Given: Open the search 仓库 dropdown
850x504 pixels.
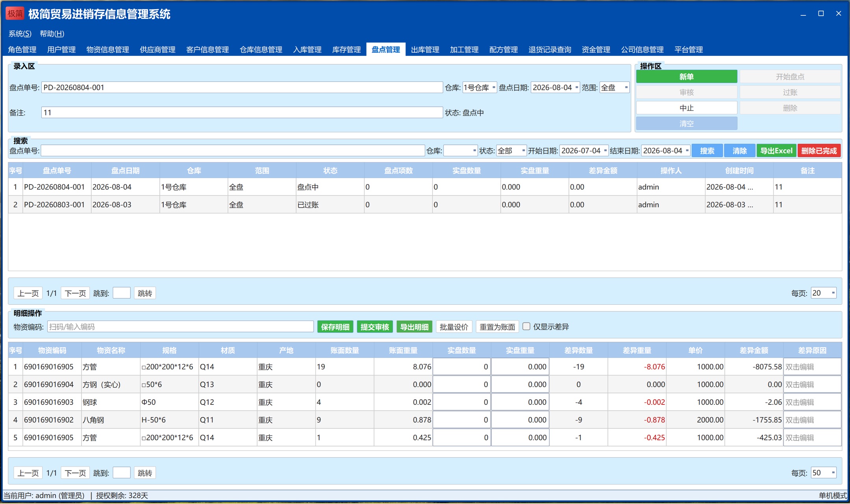Looking at the screenshot, I should 460,150.
